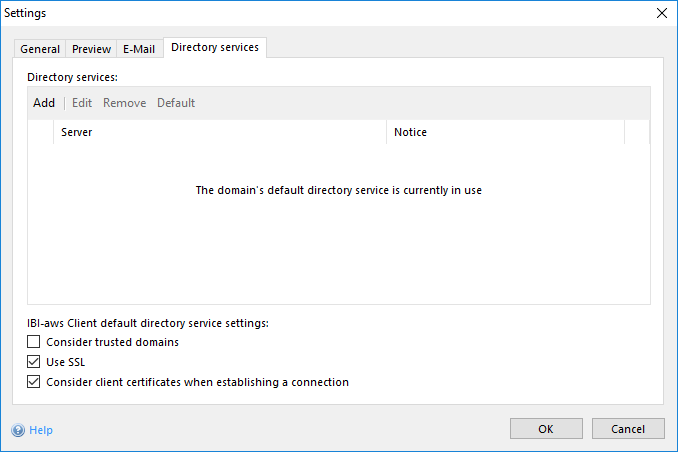Switch to the General tab
Viewport: 678px width, 452px height.
point(40,49)
